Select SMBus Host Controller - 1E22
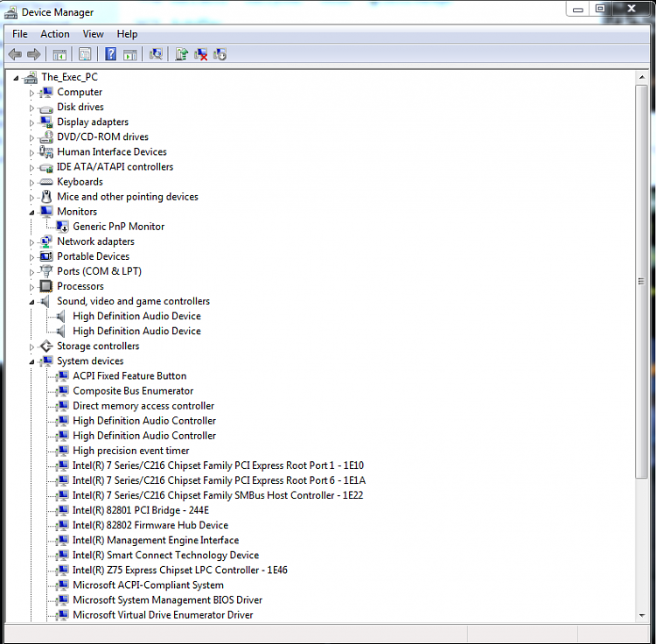This screenshot has height=644, width=656. click(218, 495)
